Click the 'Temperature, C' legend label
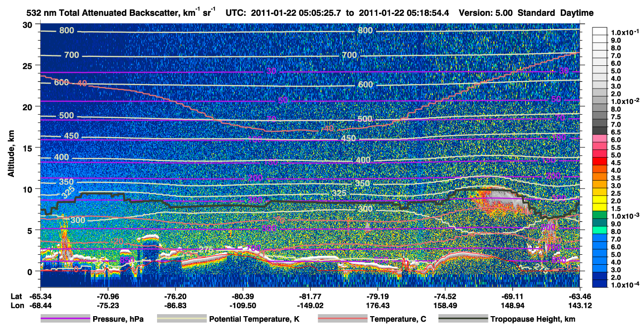The image size is (644, 330). (x=398, y=319)
